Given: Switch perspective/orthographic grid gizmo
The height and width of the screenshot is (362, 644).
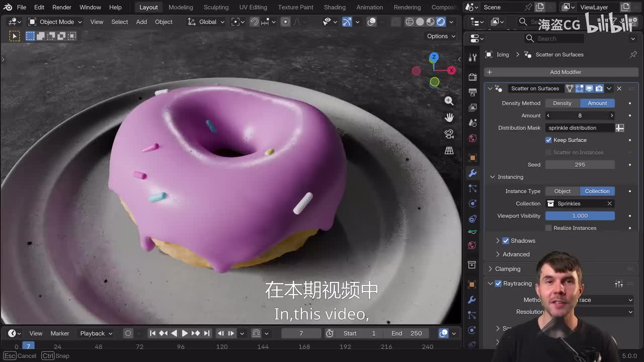Looking at the screenshot, I should click(449, 150).
